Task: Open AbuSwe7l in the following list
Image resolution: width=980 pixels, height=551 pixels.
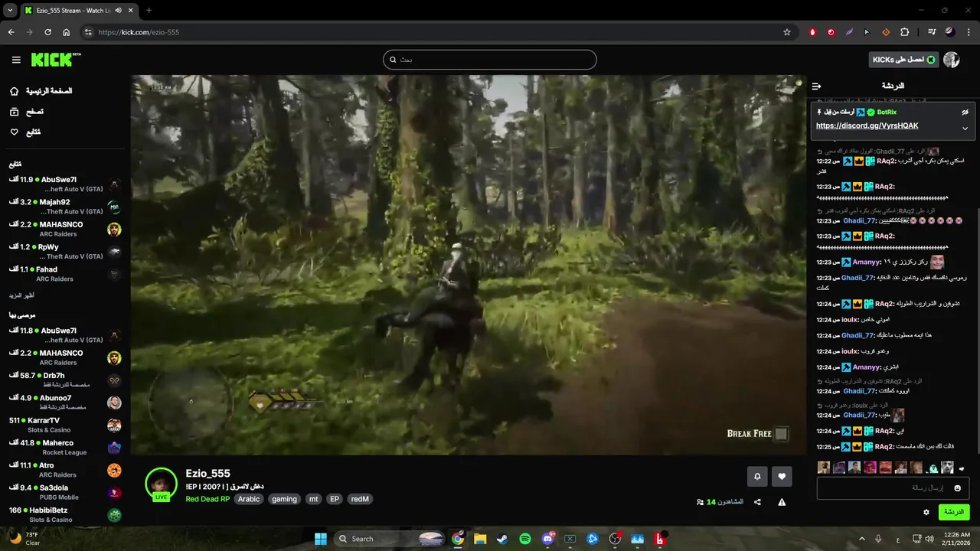Action: [x=64, y=184]
